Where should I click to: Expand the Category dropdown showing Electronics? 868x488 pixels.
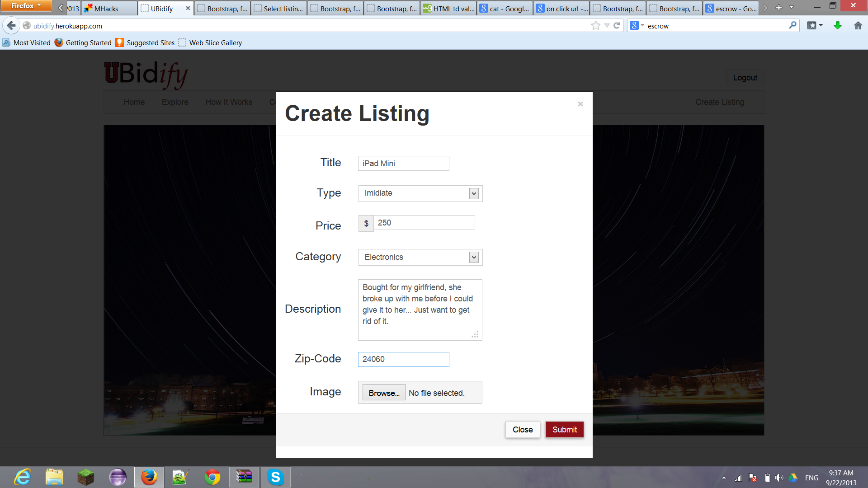420,257
